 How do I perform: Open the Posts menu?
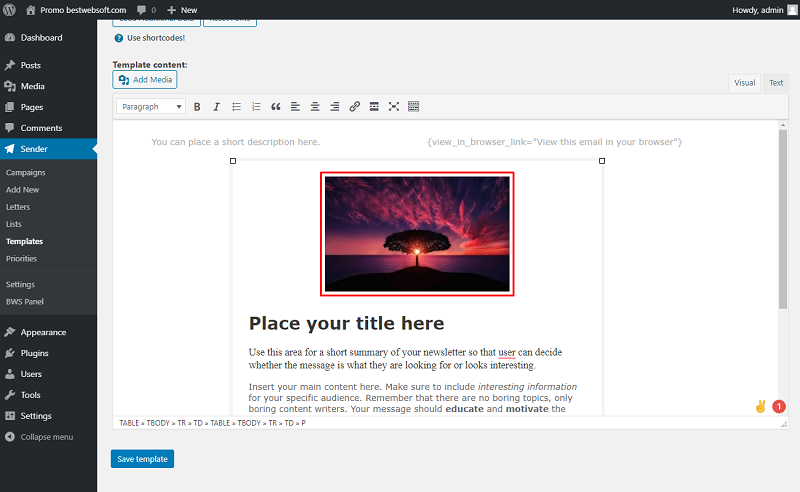coord(48,65)
